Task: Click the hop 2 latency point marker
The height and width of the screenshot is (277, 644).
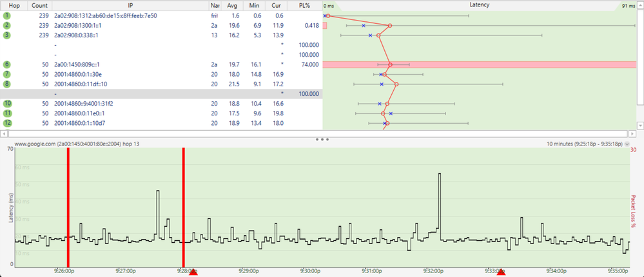Action: [x=390, y=25]
